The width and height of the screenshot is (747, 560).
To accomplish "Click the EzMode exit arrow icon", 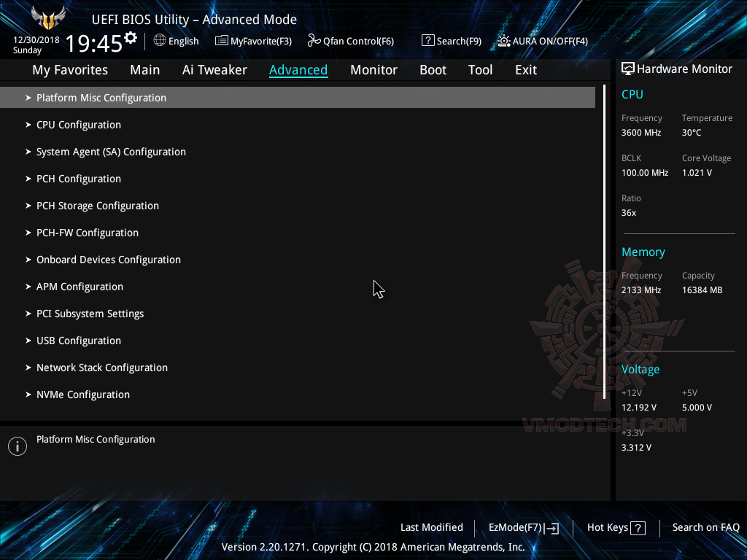I will click(x=551, y=528).
